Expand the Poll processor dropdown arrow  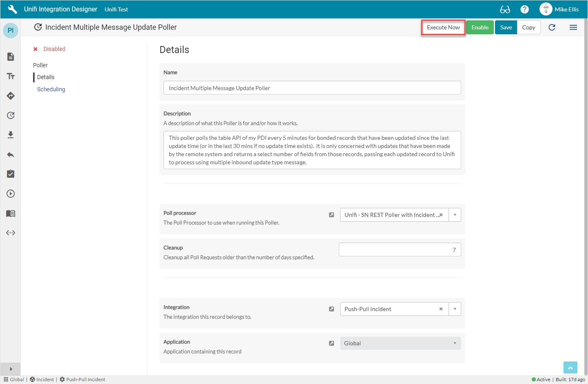click(x=455, y=215)
